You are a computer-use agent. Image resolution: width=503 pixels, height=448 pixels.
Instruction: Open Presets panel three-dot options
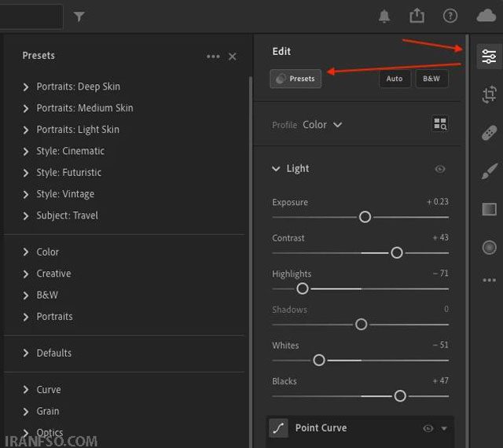click(213, 57)
